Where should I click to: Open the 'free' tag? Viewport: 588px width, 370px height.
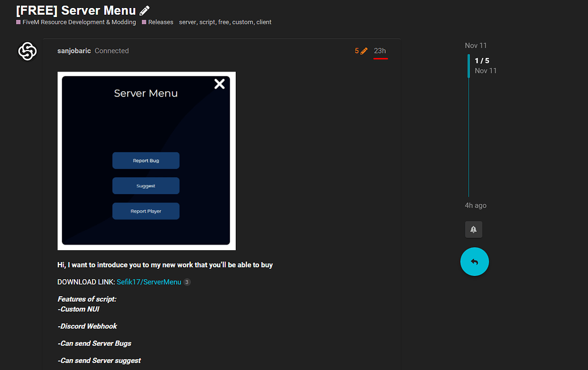(223, 22)
